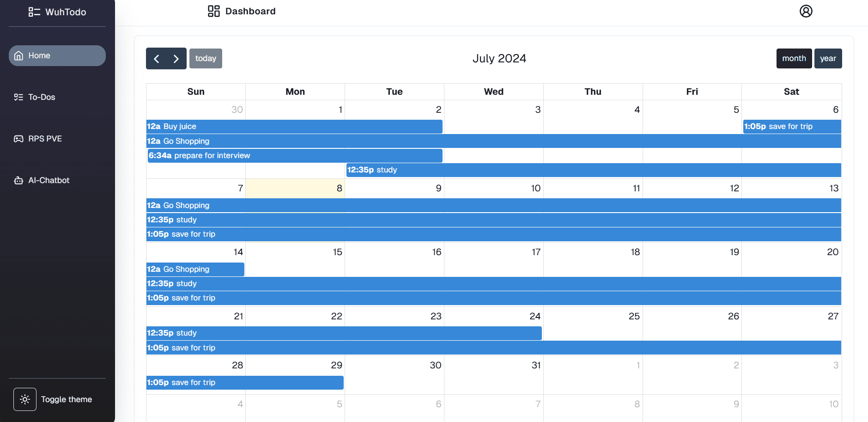Go back a month using left chevron

[157, 58]
